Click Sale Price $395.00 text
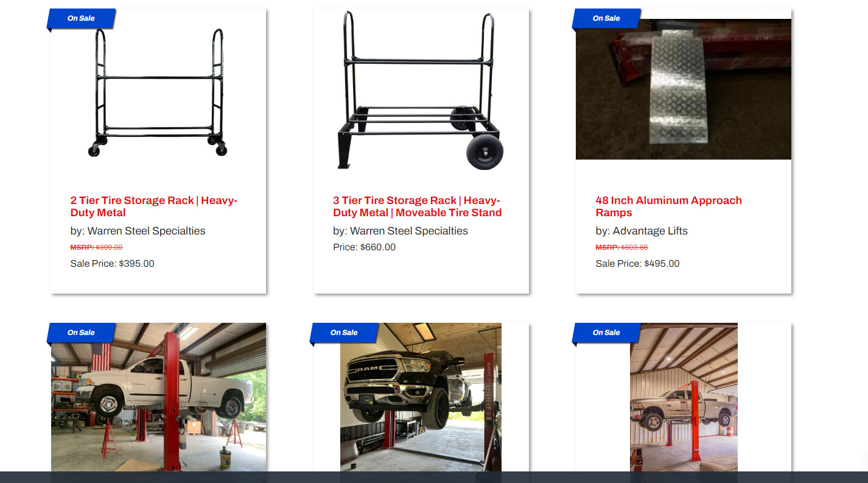Image resolution: width=868 pixels, height=483 pixels. click(x=113, y=264)
